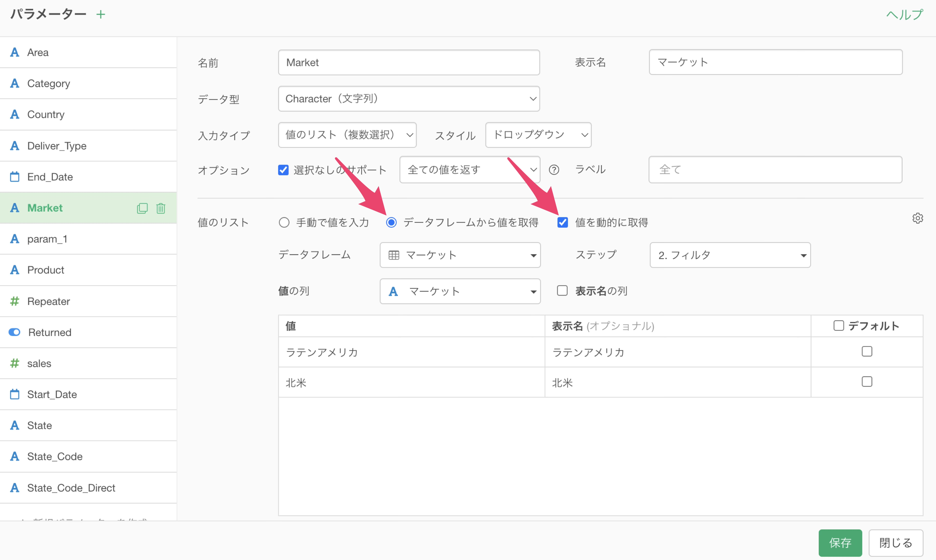The width and height of the screenshot is (936, 560).
Task: Open the ステップ 2. フィルタ dropdown
Action: coord(729,255)
